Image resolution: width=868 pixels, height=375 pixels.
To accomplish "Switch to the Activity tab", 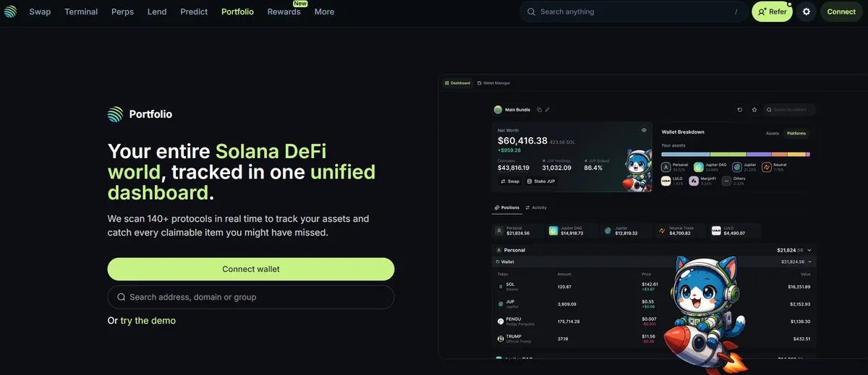I will click(x=536, y=207).
